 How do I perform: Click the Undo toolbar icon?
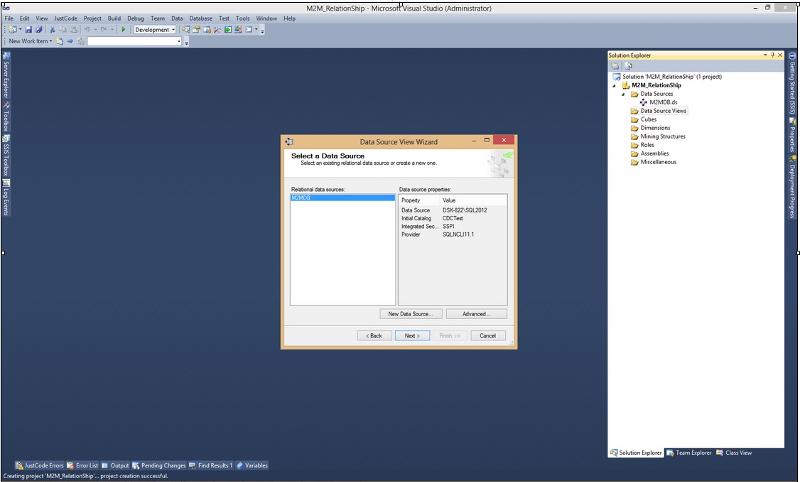(x=88, y=30)
